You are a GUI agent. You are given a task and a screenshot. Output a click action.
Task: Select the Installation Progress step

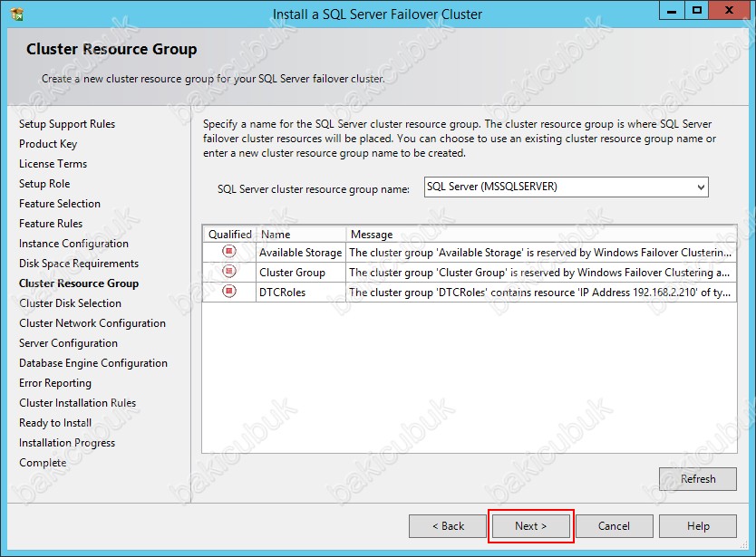tap(67, 443)
